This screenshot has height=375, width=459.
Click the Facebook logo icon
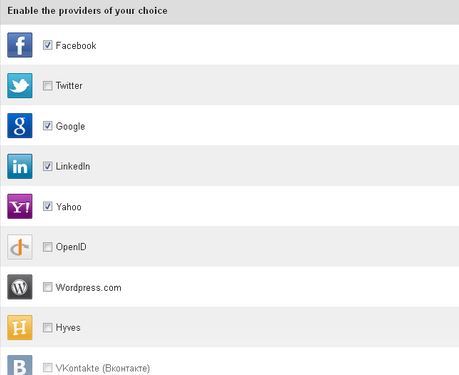click(x=20, y=45)
